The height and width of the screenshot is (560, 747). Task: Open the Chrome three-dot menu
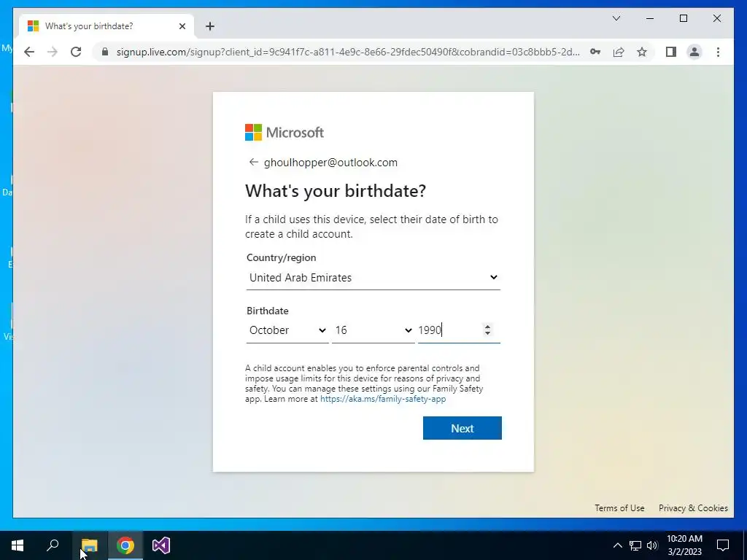[x=718, y=52]
